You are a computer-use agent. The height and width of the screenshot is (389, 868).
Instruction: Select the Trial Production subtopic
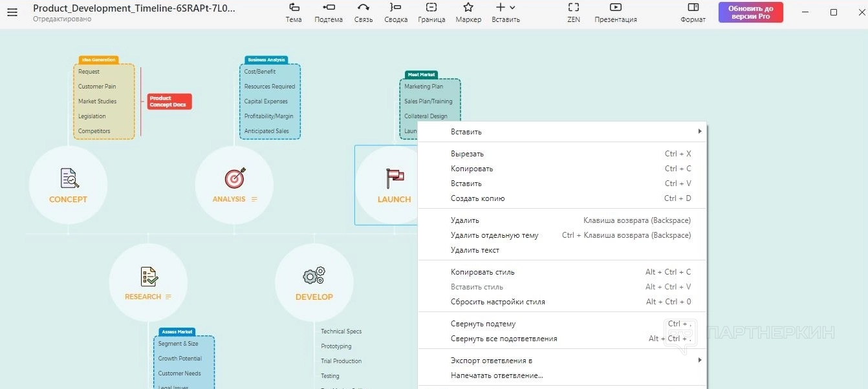tap(342, 361)
